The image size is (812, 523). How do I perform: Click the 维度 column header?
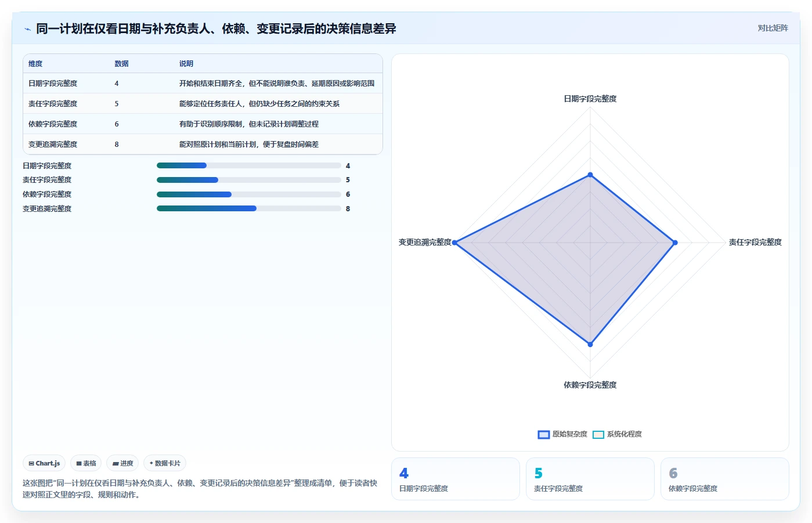35,64
